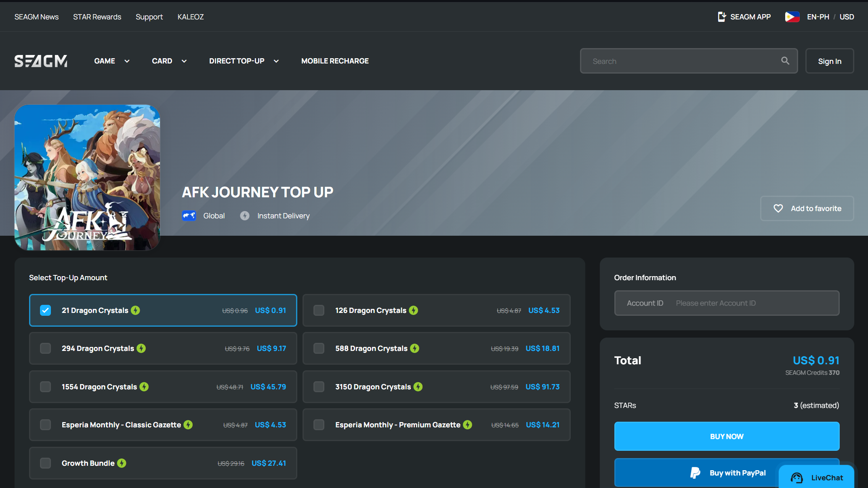This screenshot has height=488, width=868.
Task: Open the GAME menu
Action: (105, 61)
